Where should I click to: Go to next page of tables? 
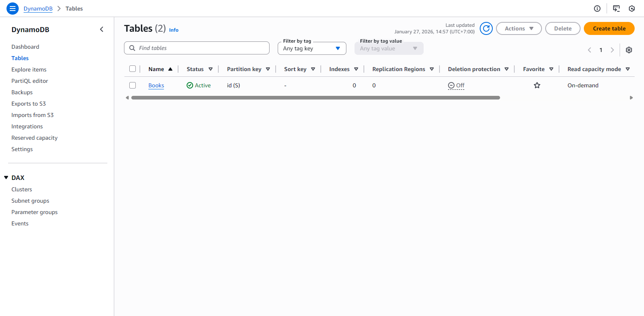click(x=612, y=50)
